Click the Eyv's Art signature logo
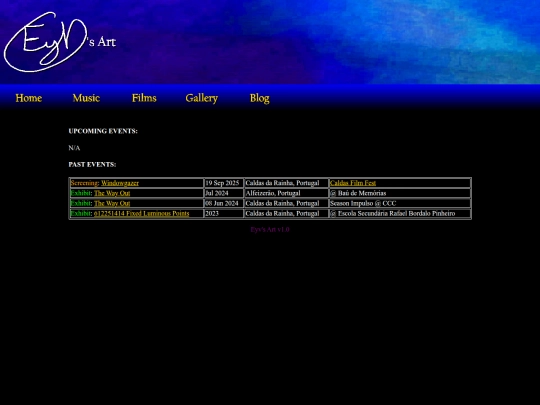This screenshot has height=405, width=540. coord(60,42)
